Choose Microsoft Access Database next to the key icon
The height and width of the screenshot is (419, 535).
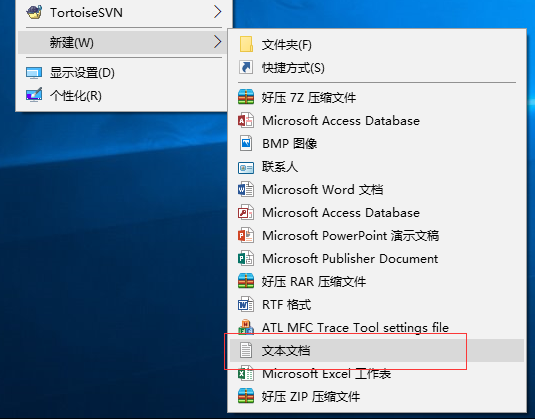pos(377,213)
